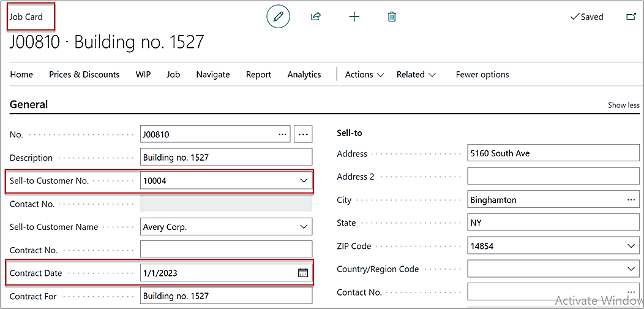Click the ellipsis inside the City field
644x309 pixels.
point(631,200)
